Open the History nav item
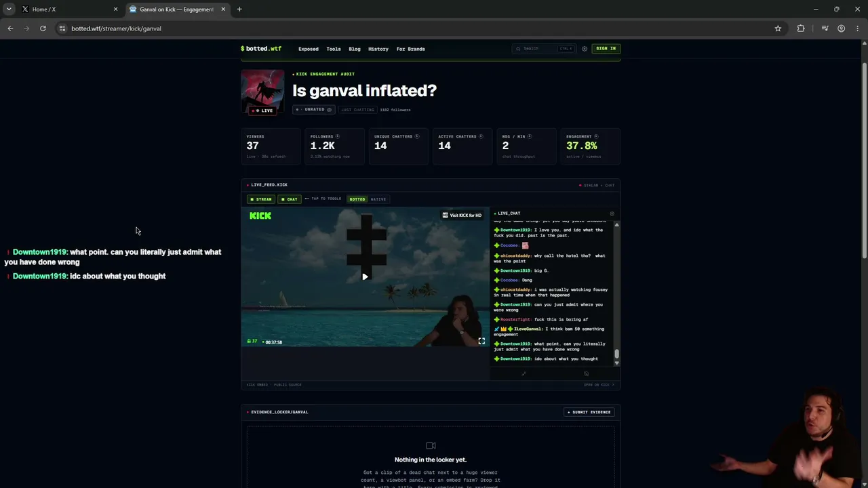 pos(378,49)
